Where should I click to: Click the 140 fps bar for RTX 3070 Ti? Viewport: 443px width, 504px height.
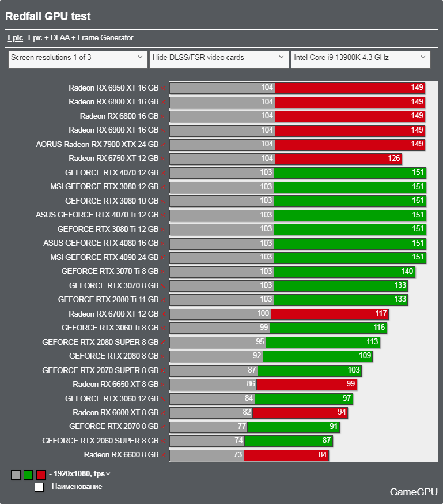click(x=344, y=272)
